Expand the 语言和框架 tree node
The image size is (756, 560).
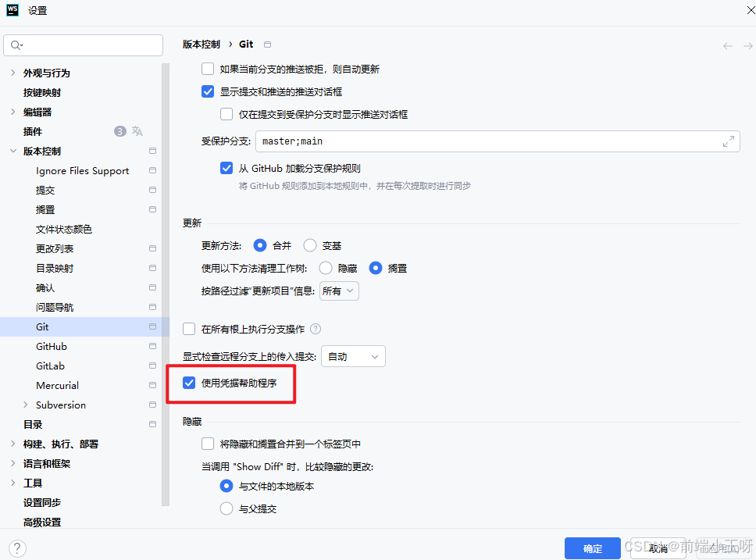coord(13,463)
